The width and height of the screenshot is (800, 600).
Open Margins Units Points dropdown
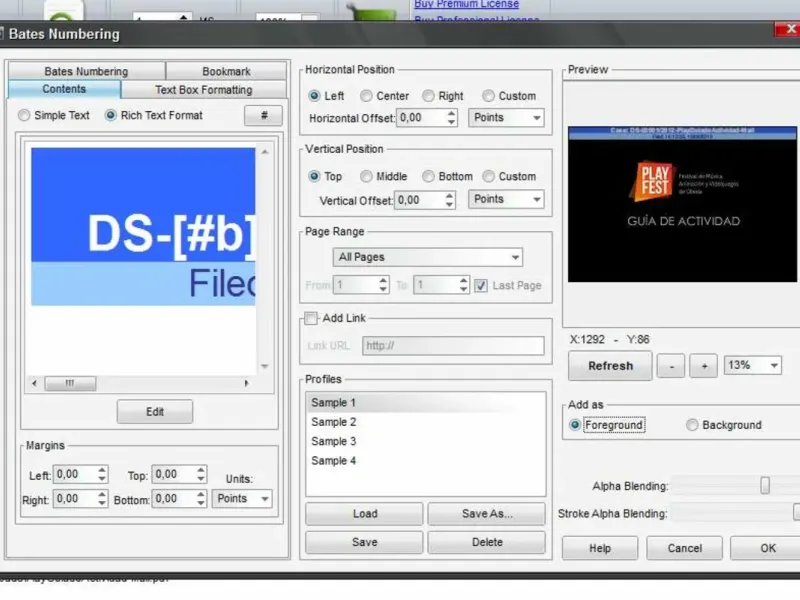tap(242, 498)
